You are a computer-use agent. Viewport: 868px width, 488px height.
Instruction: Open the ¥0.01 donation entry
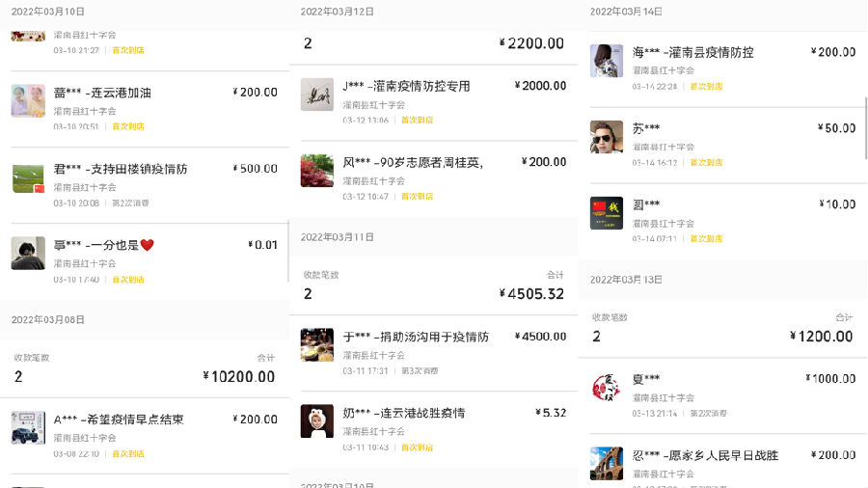tap(145, 261)
